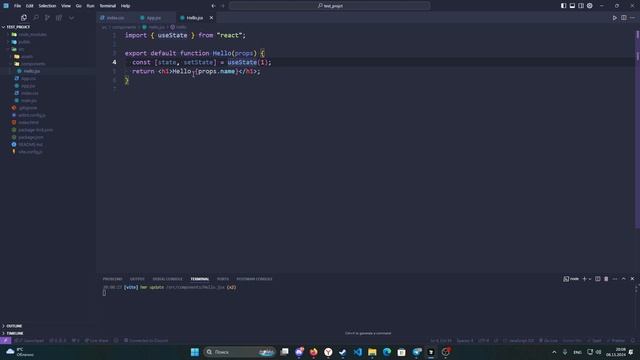Expand the assets folder
The image size is (640, 360).
tap(48, 57)
